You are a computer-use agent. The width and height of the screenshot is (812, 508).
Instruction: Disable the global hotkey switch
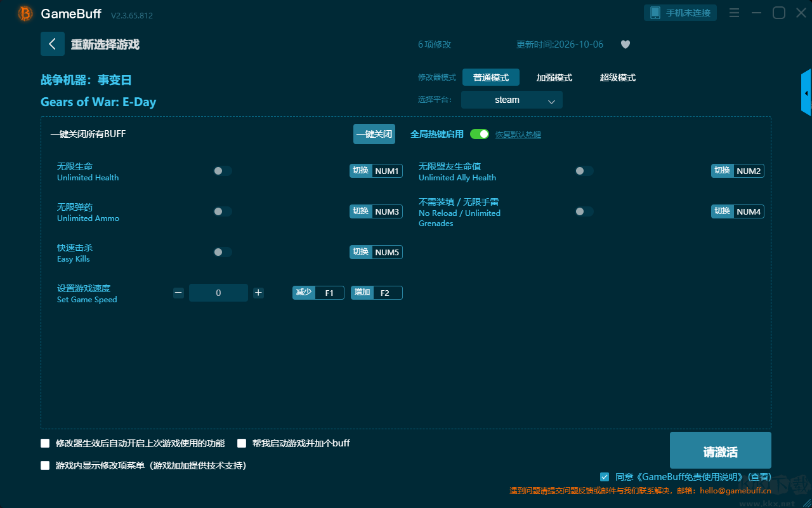point(480,134)
